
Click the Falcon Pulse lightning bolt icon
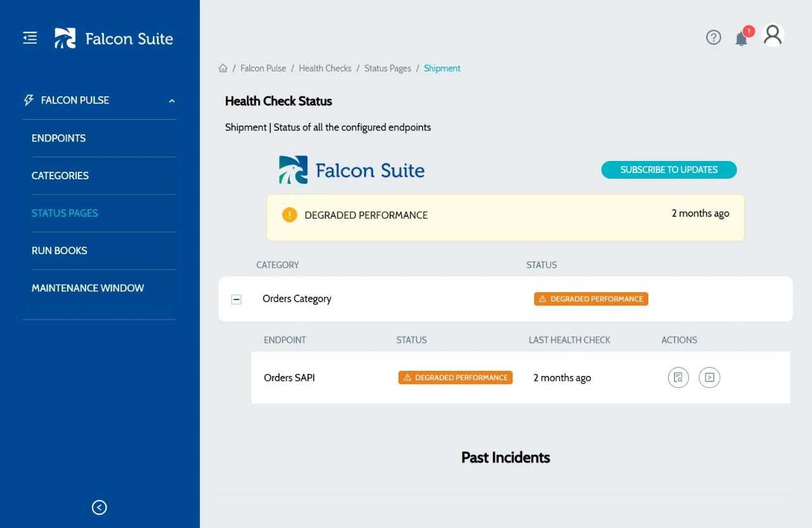(28, 100)
